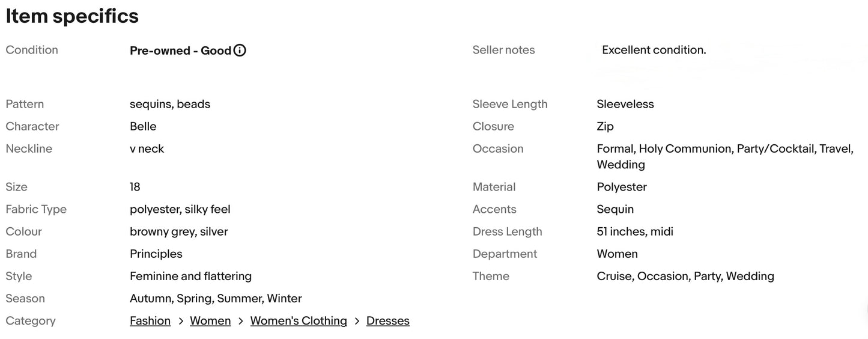
Task: Click the colour value browny grey, silver
Action: (x=178, y=231)
